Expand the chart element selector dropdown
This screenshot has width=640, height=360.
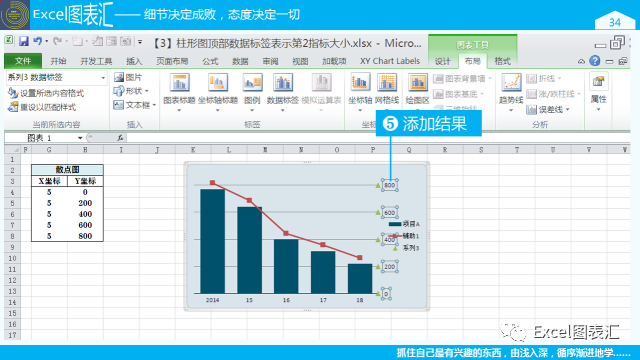(103, 78)
